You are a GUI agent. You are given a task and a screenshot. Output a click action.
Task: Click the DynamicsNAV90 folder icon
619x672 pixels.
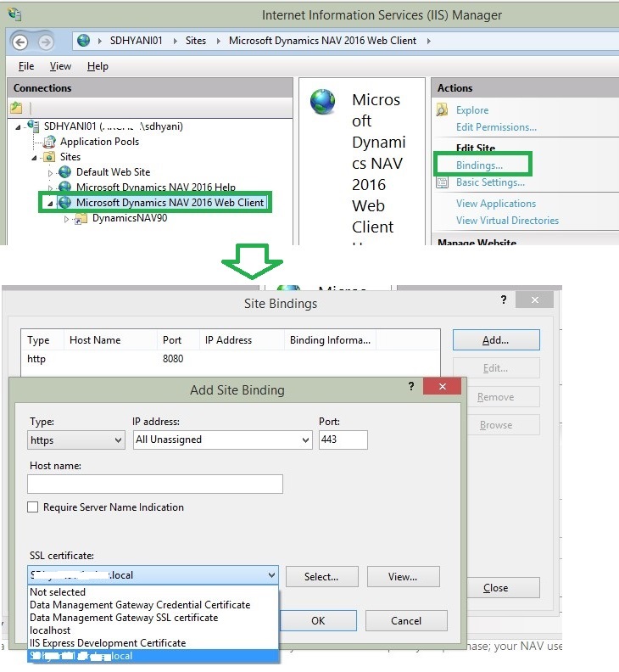[x=81, y=219]
